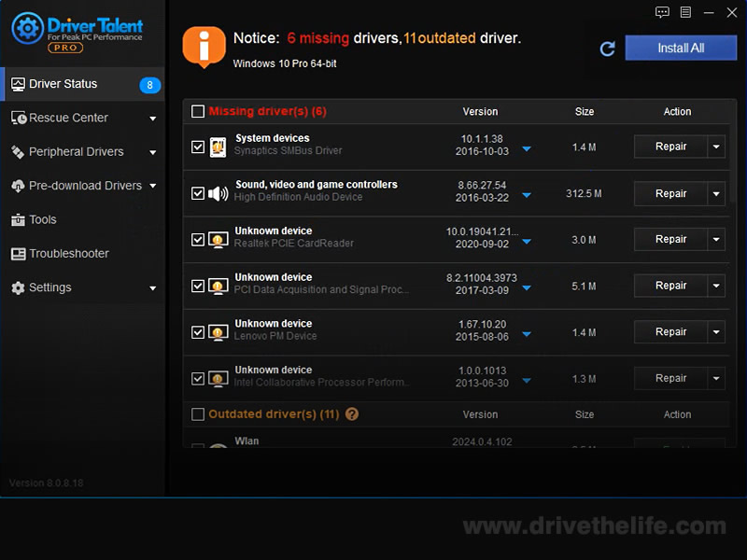Repair the Intel Collaborative Processor device
This screenshot has height=560, width=747.
(670, 379)
